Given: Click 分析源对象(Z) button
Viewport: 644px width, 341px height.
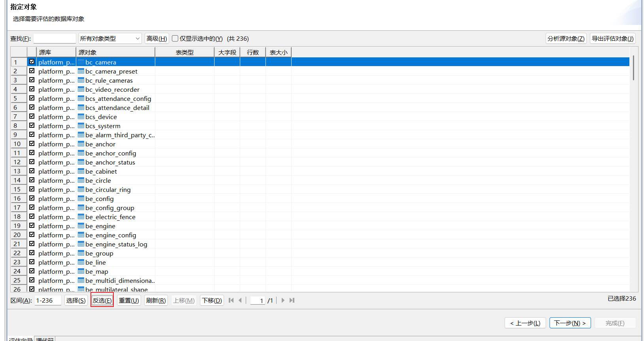Looking at the screenshot, I should coord(566,38).
